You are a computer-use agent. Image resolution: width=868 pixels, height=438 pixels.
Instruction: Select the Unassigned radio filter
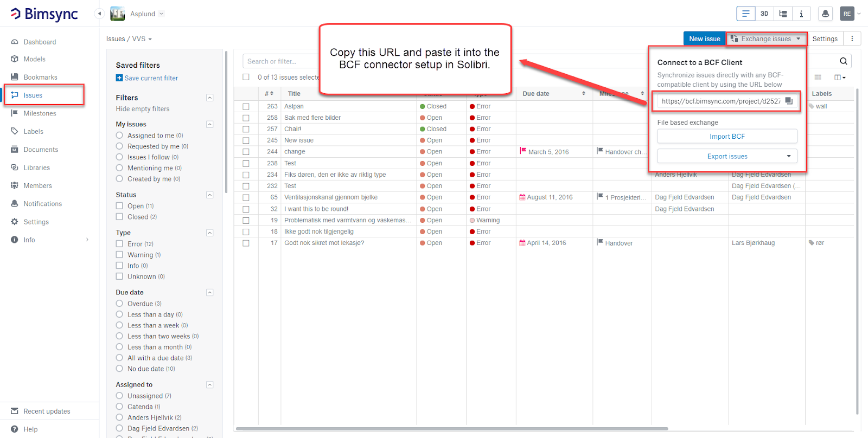click(119, 396)
